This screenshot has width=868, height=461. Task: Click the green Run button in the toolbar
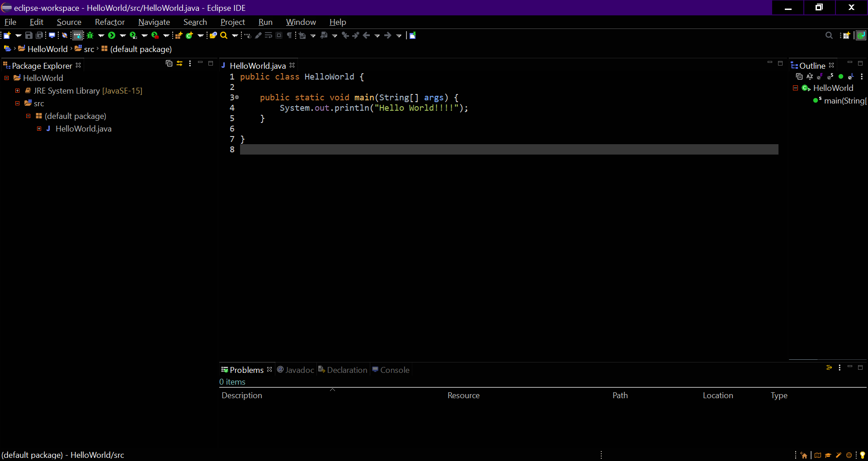(112, 35)
